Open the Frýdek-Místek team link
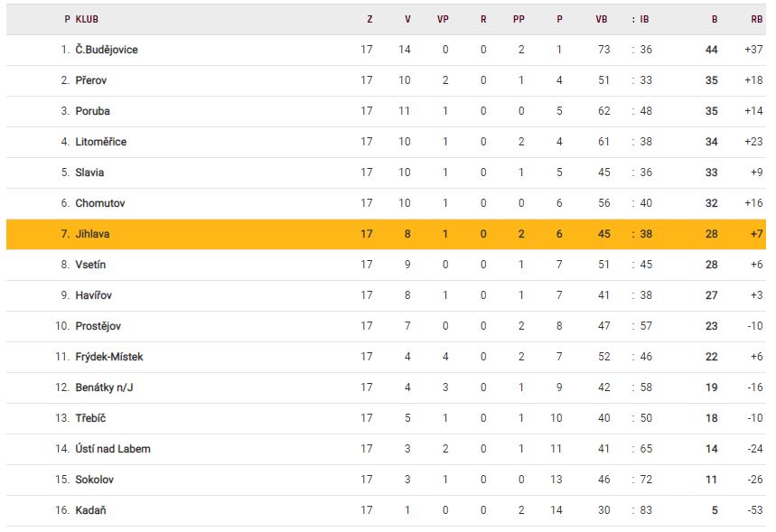 [109, 357]
